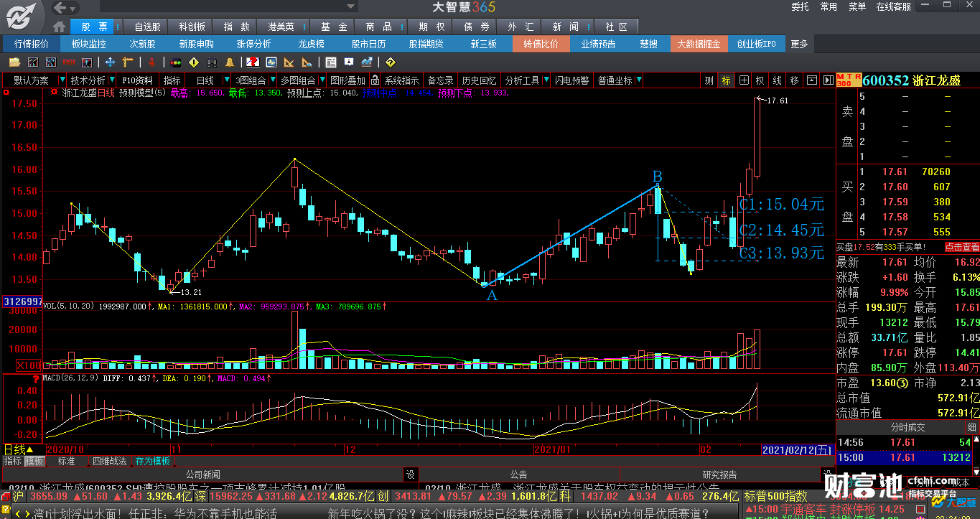The width and height of the screenshot is (980, 519).
Task: Open the binoculars search icon
Action: pyautogui.click(x=212, y=62)
